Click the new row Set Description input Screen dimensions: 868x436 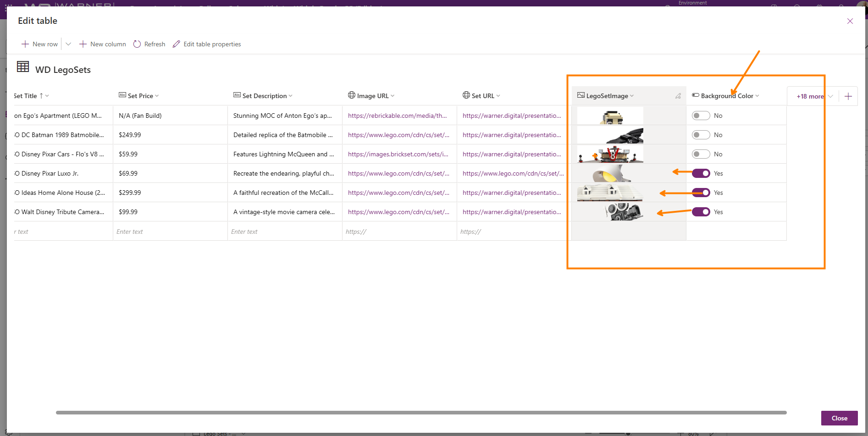coord(285,232)
